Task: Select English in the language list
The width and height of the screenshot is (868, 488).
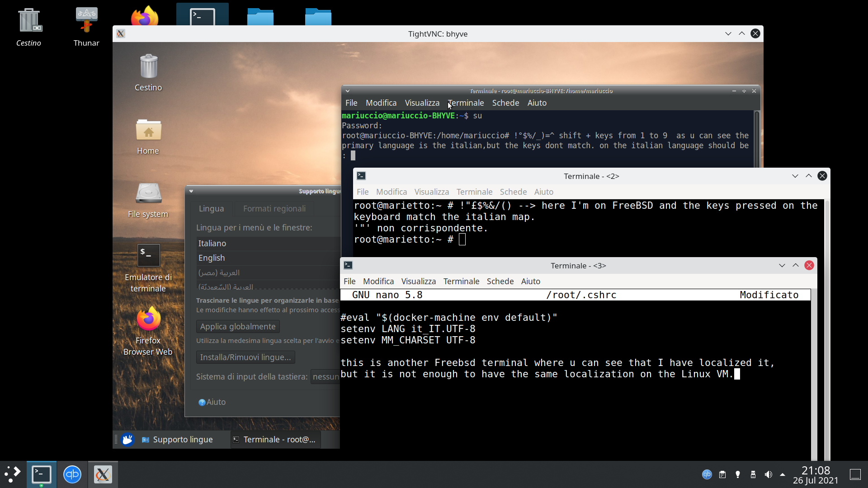Action: [212, 258]
